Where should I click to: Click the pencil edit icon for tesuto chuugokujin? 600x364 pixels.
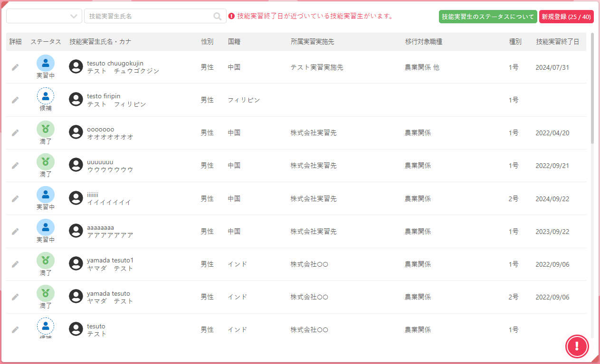pos(15,67)
